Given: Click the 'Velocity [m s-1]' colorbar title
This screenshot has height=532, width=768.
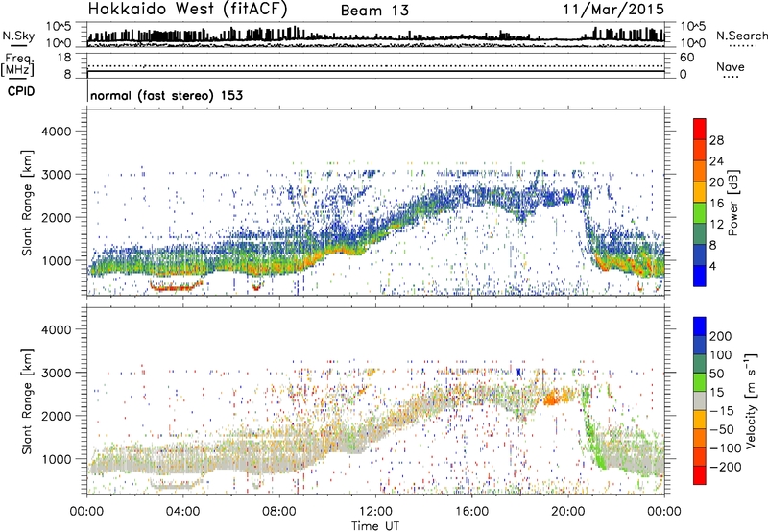Looking at the screenshot, I should (751, 400).
